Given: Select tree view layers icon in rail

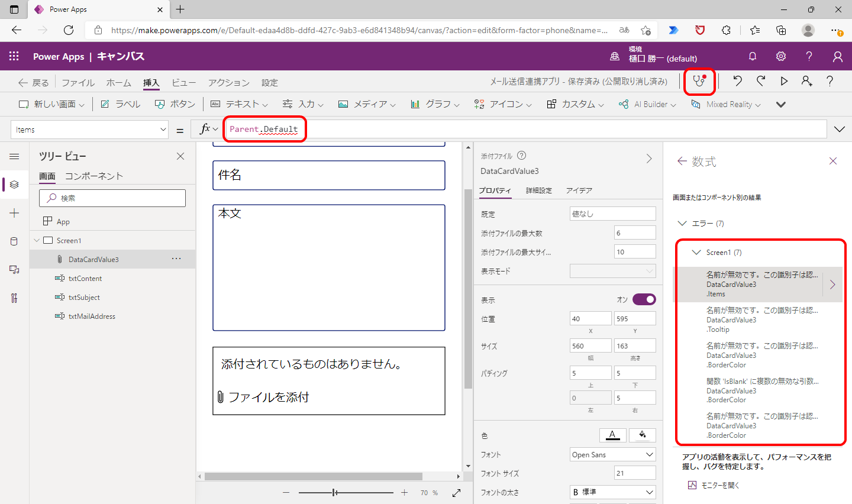Looking at the screenshot, I should pos(14,185).
